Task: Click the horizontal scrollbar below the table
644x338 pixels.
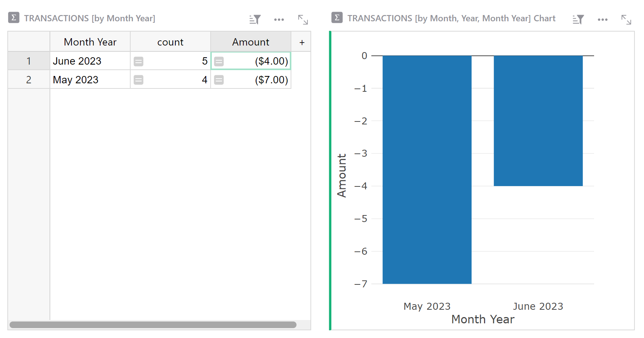Action: pos(153,325)
